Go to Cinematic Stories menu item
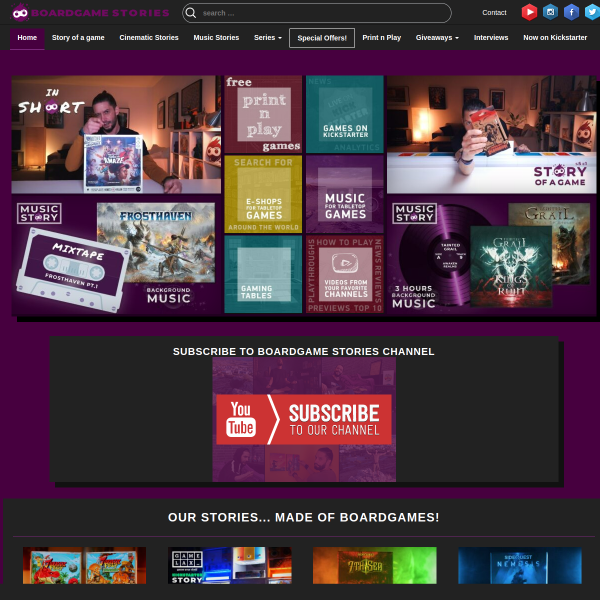Viewport: 600px width, 600px height. (x=149, y=38)
